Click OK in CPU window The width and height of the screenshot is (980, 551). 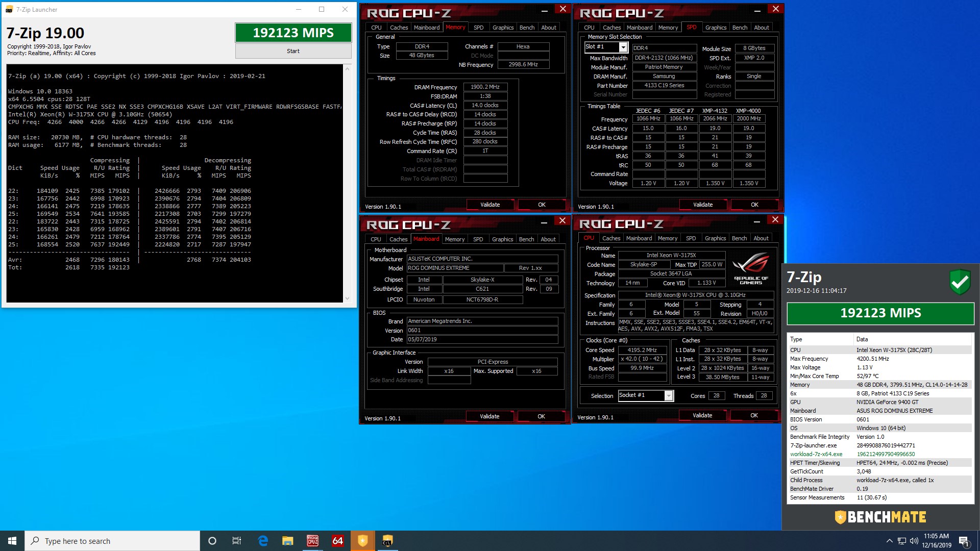tap(754, 415)
